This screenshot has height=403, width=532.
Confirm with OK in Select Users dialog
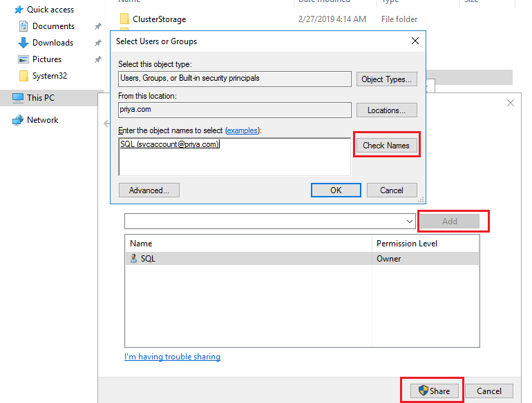click(x=336, y=190)
